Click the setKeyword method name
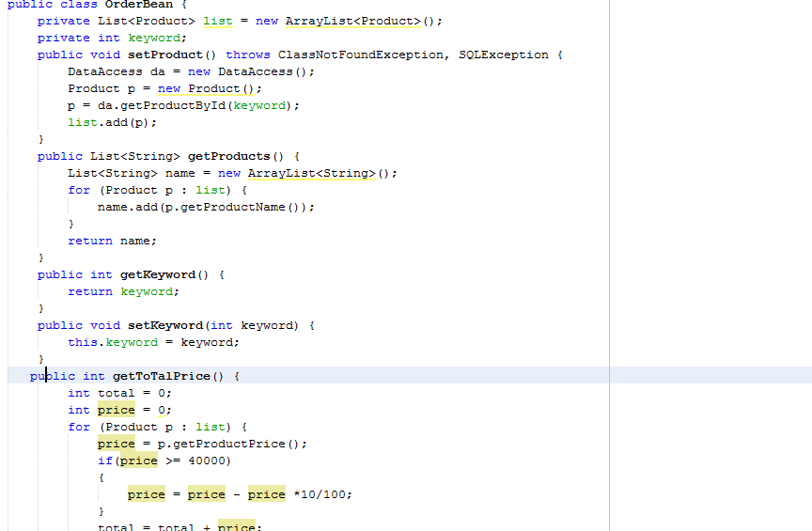Viewport: 812px width, 531px height. [x=165, y=326]
